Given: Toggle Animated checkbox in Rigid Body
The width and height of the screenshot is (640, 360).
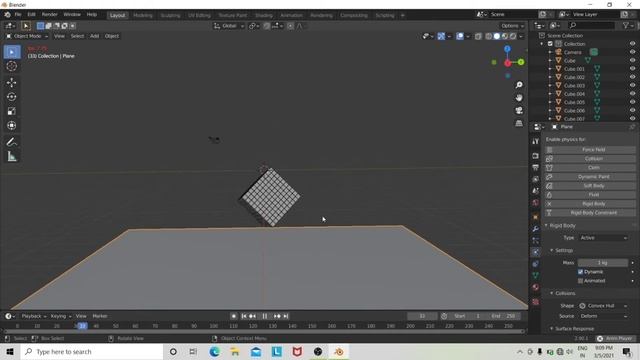Looking at the screenshot, I should 580,280.
